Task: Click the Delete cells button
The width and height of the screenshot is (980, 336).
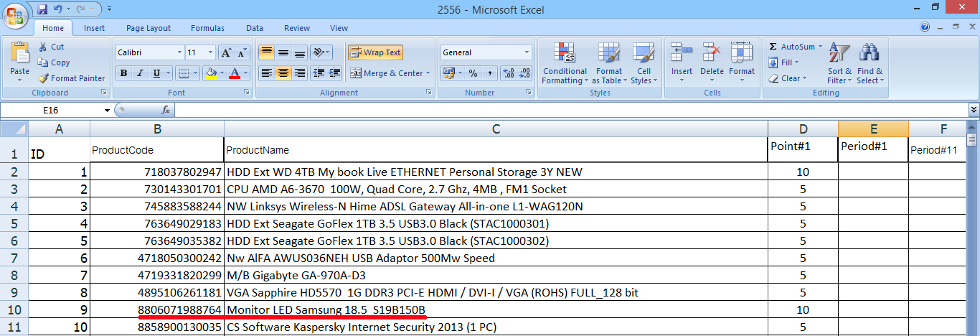Action: [712, 63]
